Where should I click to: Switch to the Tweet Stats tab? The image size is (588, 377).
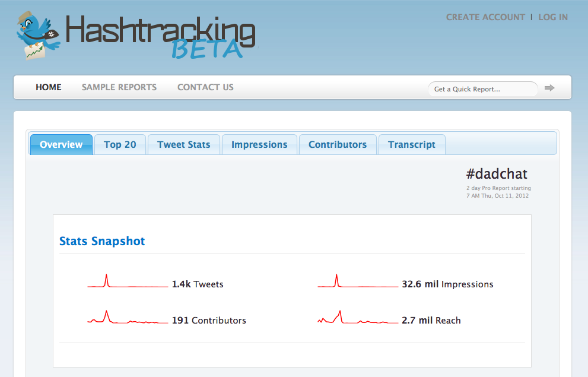pos(184,144)
